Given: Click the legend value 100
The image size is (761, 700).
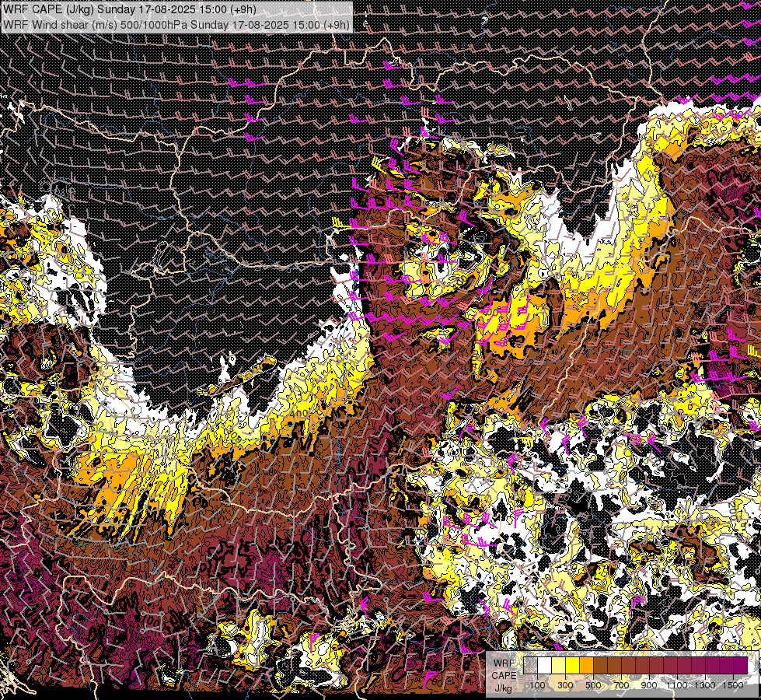Looking at the screenshot, I should [x=537, y=685].
